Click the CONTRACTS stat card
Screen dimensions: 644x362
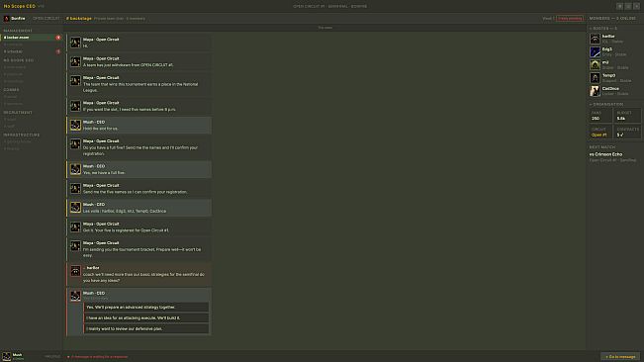(627, 132)
